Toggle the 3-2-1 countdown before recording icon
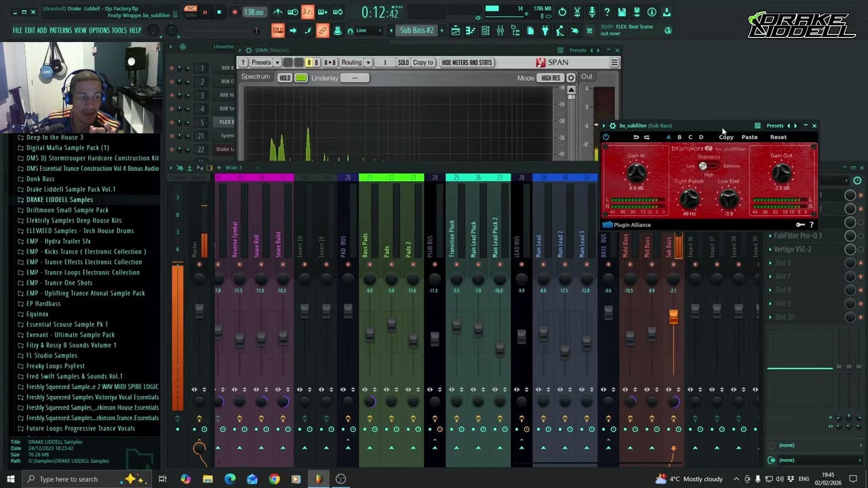Viewport: 868px width, 488px height. point(308,12)
